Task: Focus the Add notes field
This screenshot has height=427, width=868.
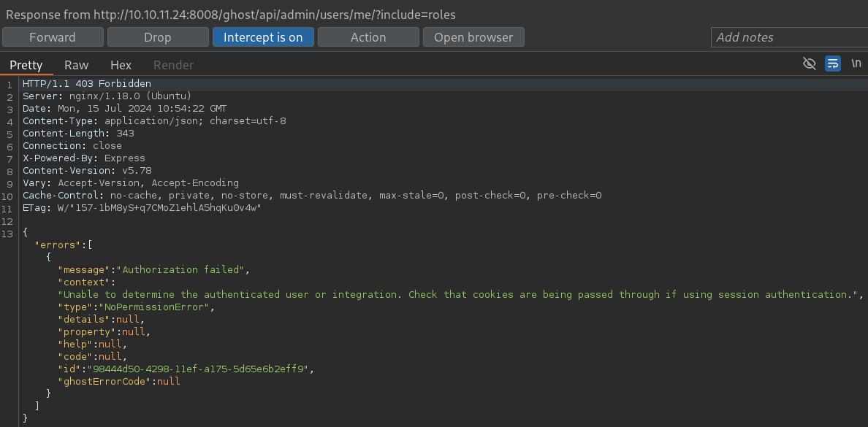Action: [x=789, y=37]
